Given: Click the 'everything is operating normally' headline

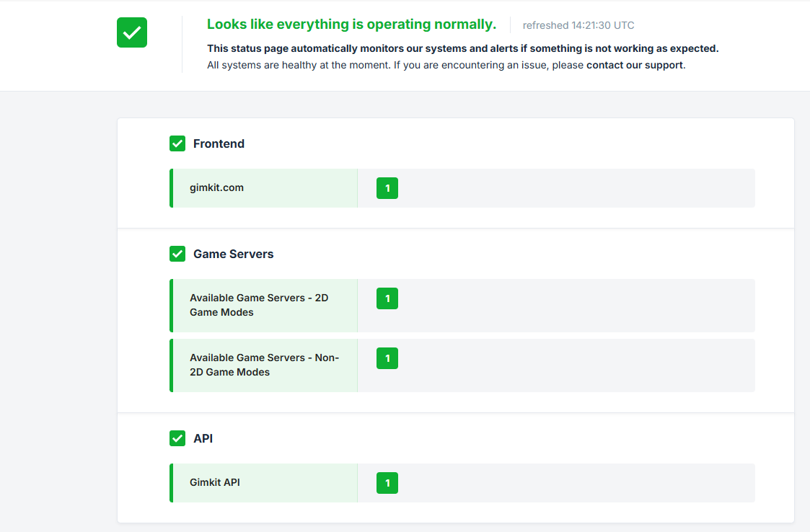Looking at the screenshot, I should [x=351, y=25].
